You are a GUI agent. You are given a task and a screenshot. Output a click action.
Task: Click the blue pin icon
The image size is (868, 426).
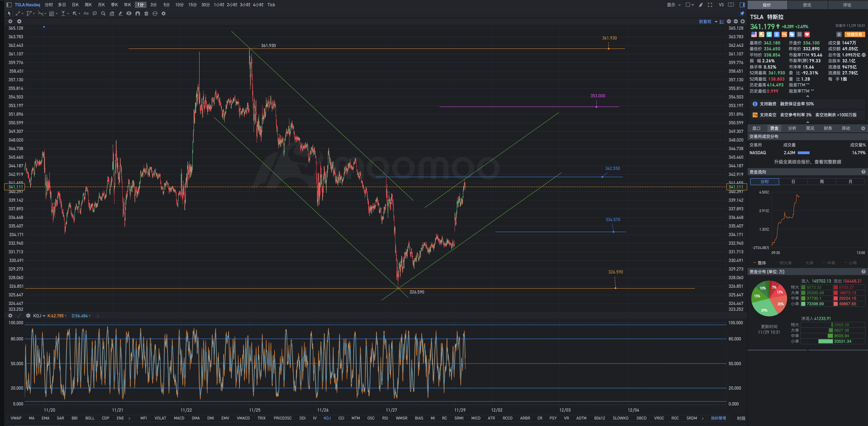coord(742,13)
